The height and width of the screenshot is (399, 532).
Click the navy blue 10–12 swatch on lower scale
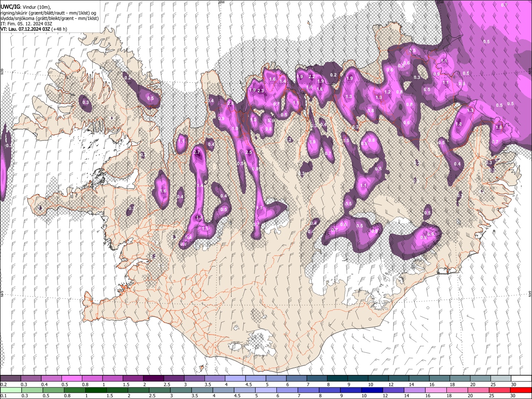pos(372,390)
